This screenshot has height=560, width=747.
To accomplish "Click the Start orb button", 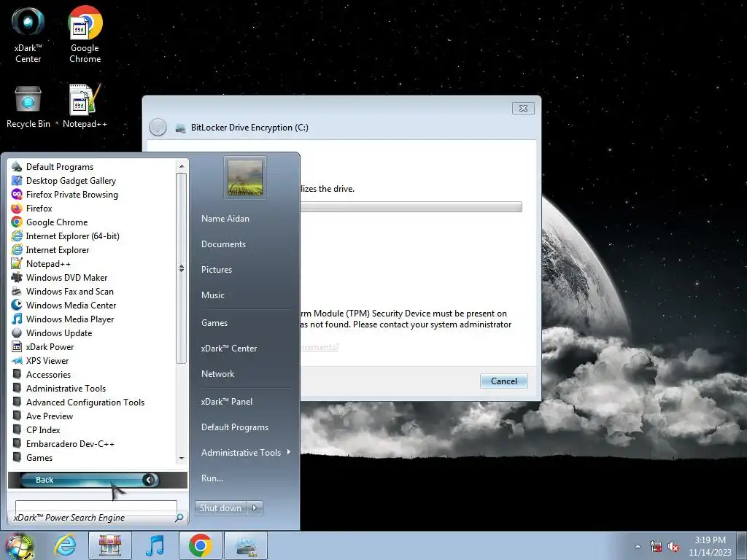I will click(x=19, y=546).
